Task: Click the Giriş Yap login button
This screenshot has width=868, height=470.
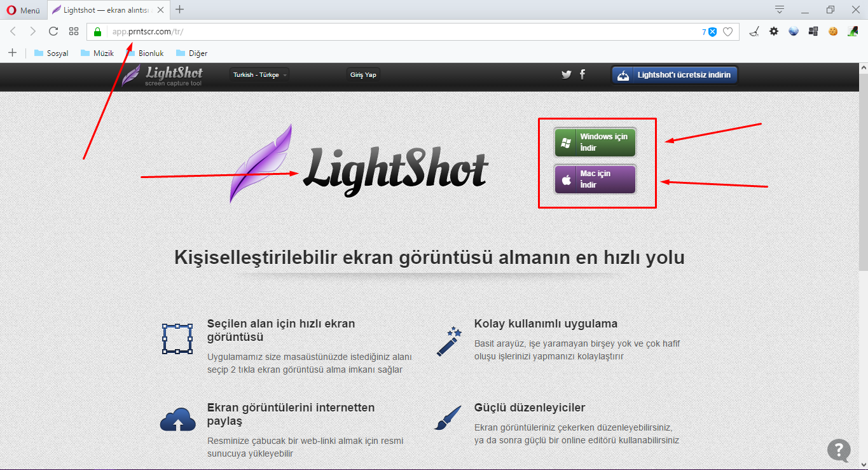Action: point(363,75)
